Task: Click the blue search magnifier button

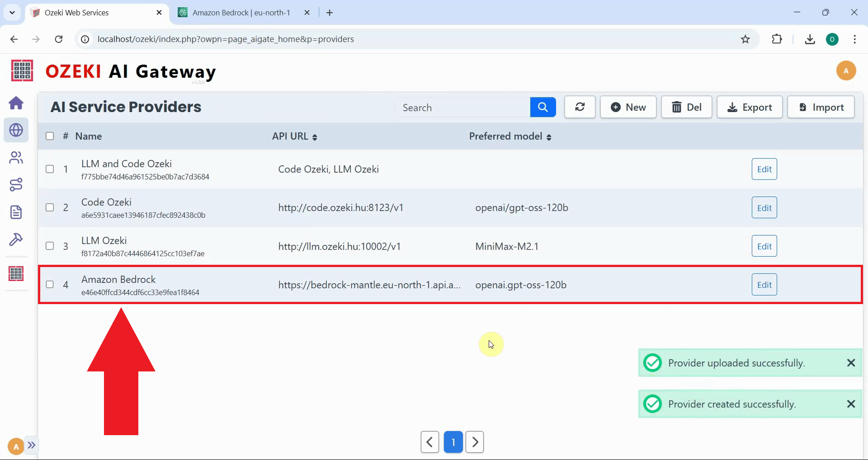Action: (542, 108)
